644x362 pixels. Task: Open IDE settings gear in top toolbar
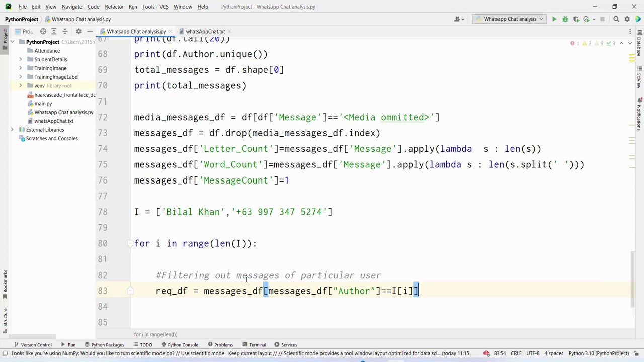627,19
